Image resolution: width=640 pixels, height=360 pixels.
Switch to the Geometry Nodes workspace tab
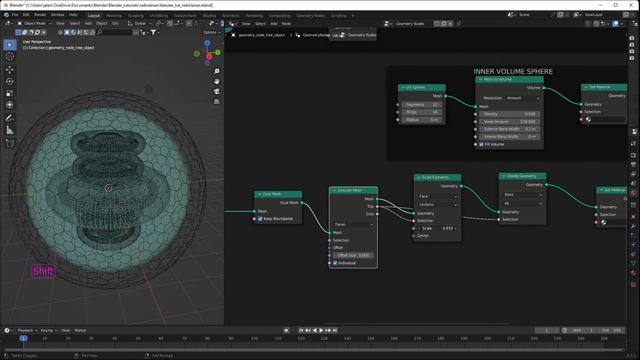coord(311,16)
